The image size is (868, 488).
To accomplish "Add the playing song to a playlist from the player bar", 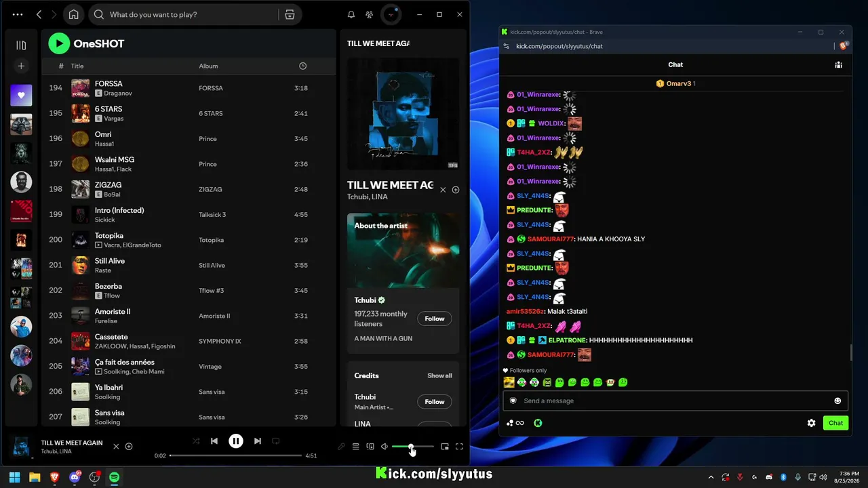I will click(x=129, y=447).
